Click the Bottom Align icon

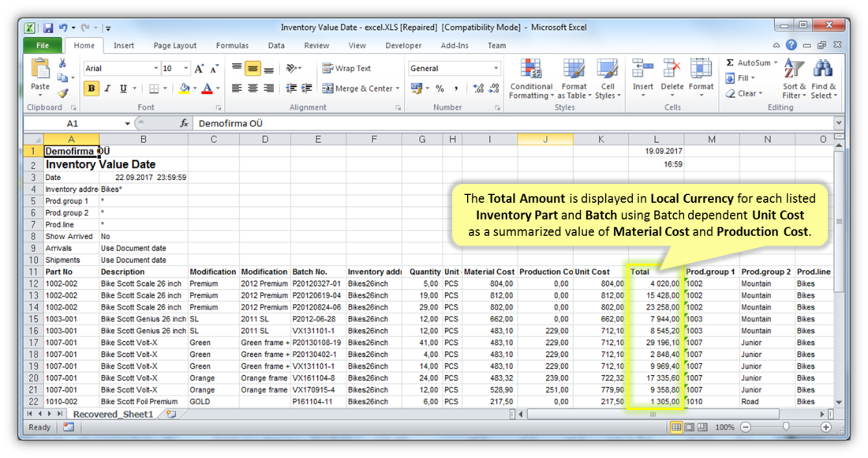click(x=269, y=69)
